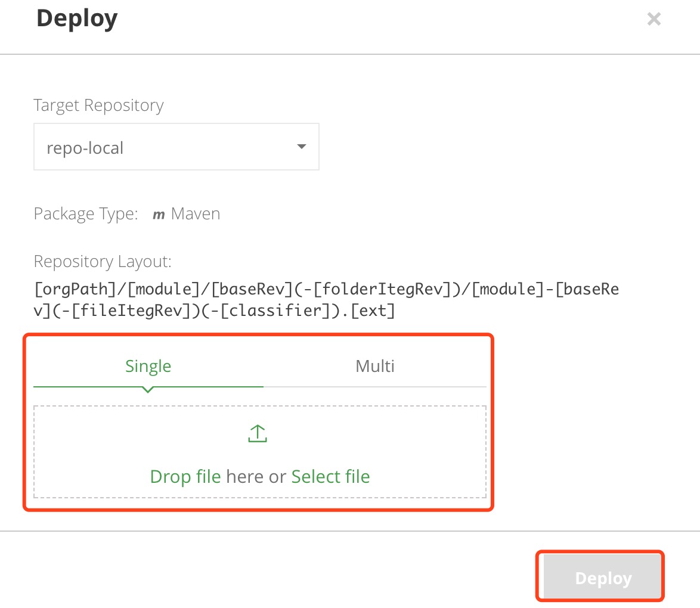Click the upload arrow icon
The image size is (700, 608).
pyautogui.click(x=257, y=434)
